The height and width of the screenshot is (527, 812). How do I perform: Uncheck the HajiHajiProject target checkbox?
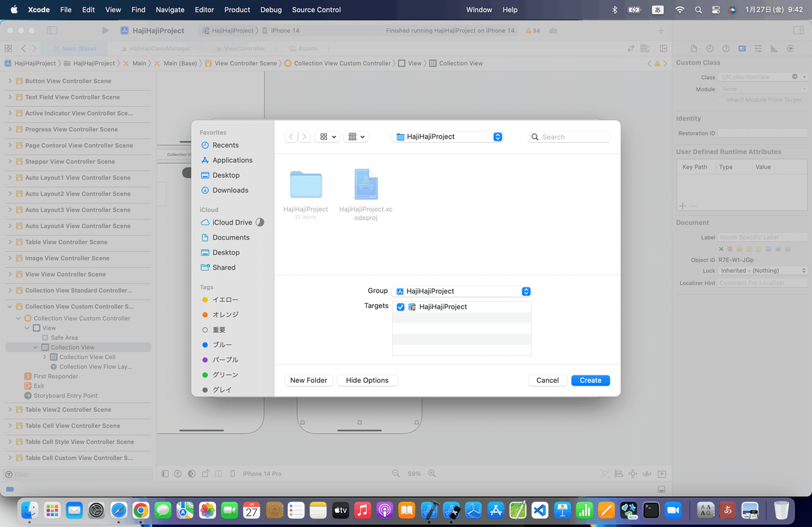click(401, 307)
